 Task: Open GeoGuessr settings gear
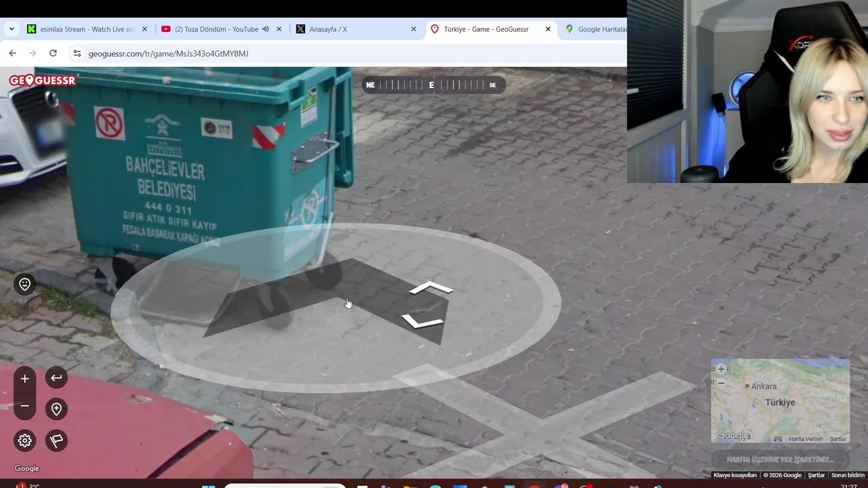coord(24,441)
